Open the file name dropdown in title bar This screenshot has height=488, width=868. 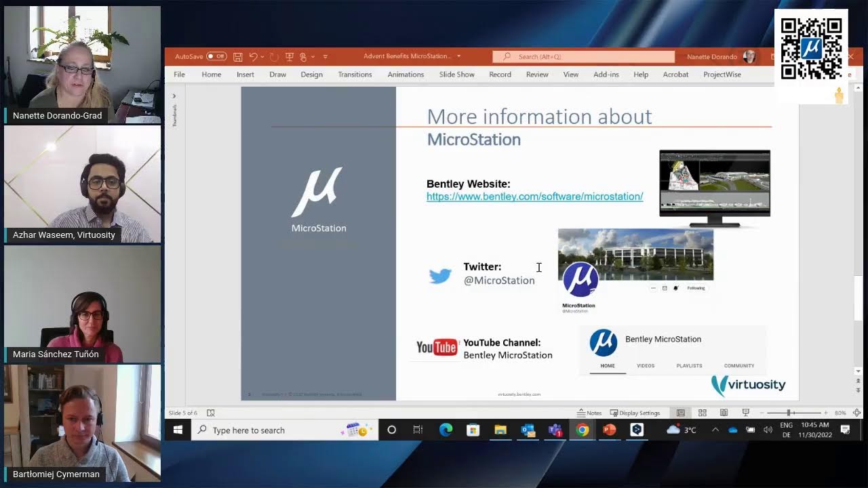tap(459, 56)
